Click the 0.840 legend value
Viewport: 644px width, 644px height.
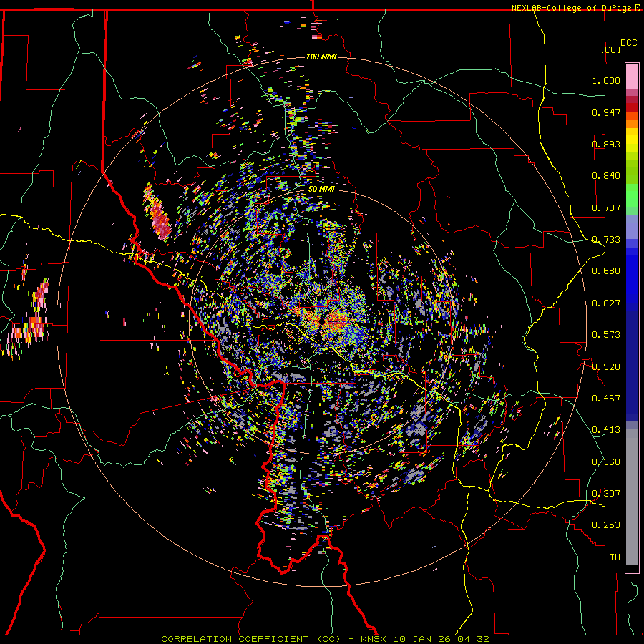[x=606, y=176]
